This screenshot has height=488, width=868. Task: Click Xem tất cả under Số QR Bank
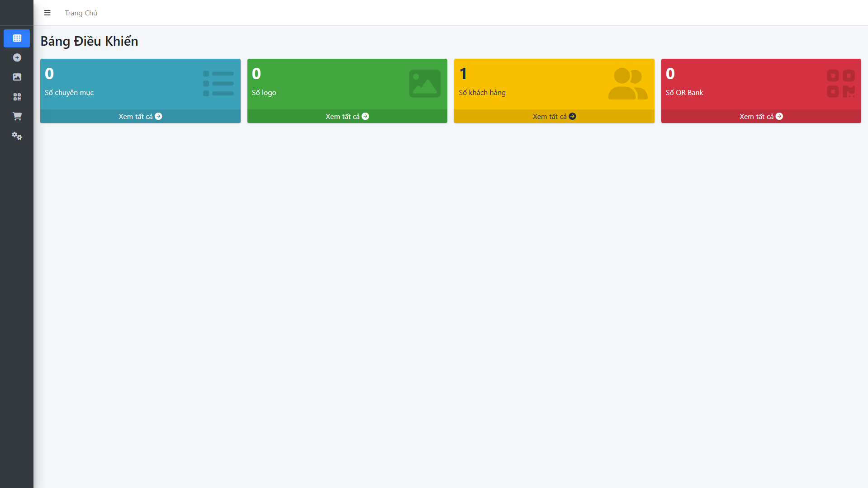(x=761, y=116)
